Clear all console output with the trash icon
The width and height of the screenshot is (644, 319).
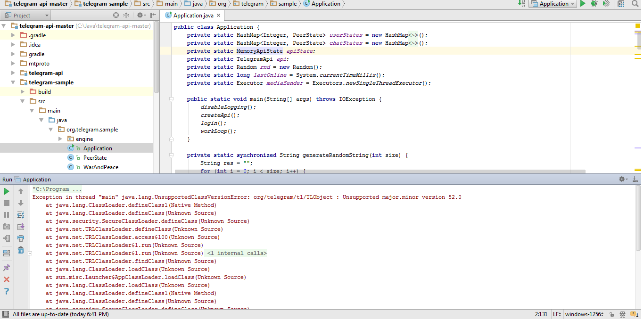[x=21, y=250]
